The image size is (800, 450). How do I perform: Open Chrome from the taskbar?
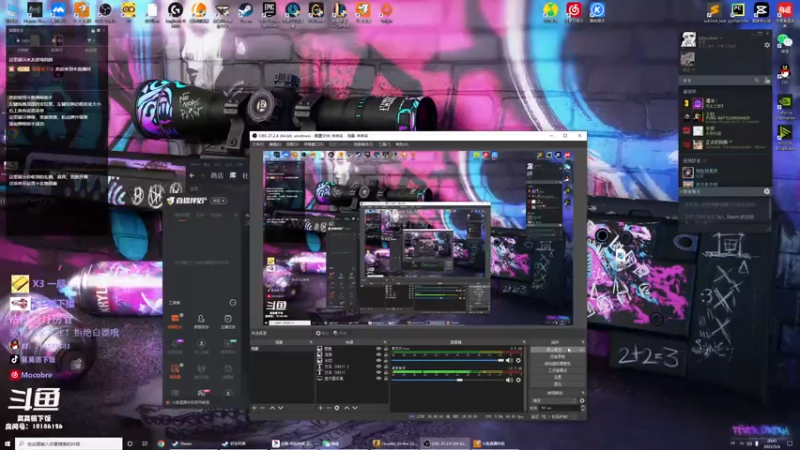[x=161, y=444]
